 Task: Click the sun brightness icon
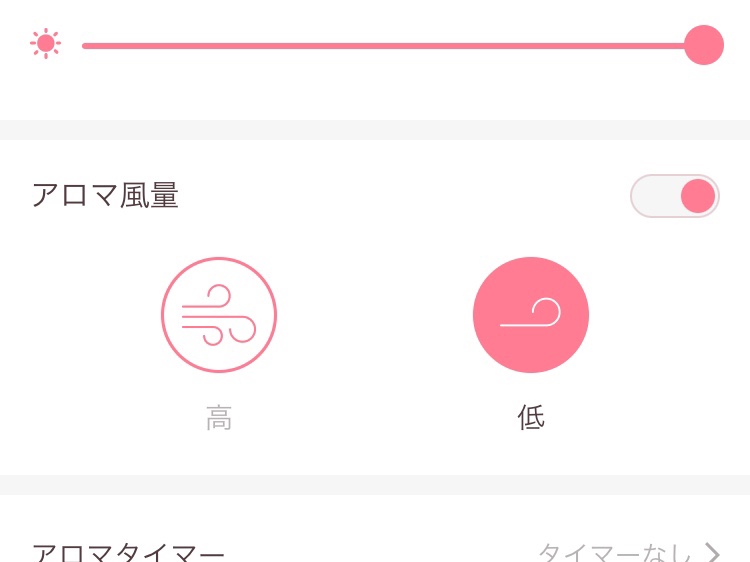point(45,44)
